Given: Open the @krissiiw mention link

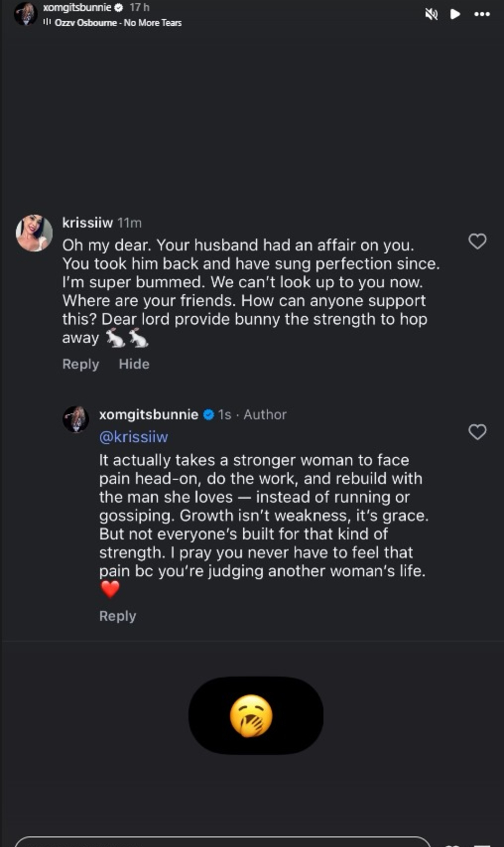Looking at the screenshot, I should click(x=135, y=437).
